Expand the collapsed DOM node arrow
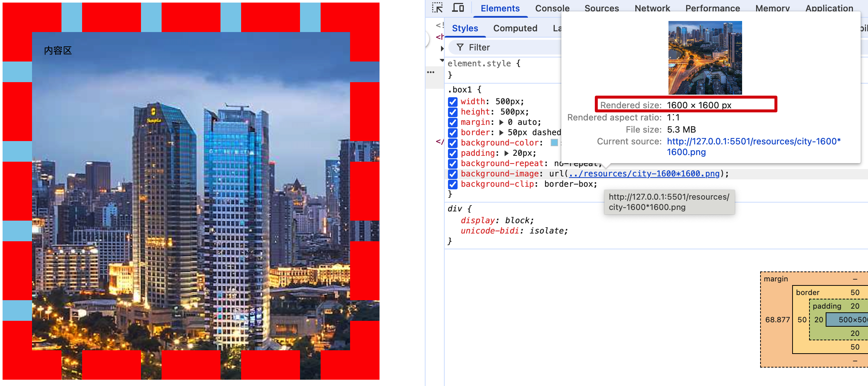The image size is (868, 386). [442, 48]
